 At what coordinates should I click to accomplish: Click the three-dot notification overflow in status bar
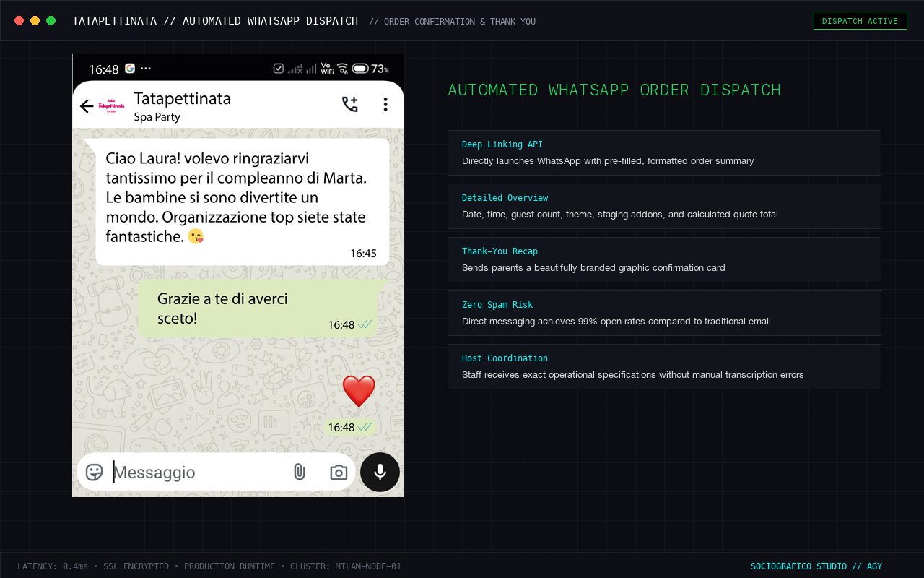146,69
